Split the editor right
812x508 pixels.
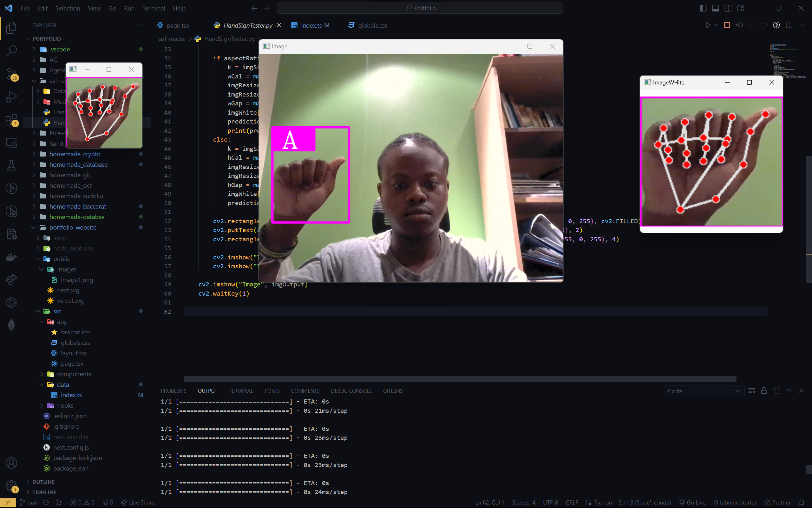(789, 25)
